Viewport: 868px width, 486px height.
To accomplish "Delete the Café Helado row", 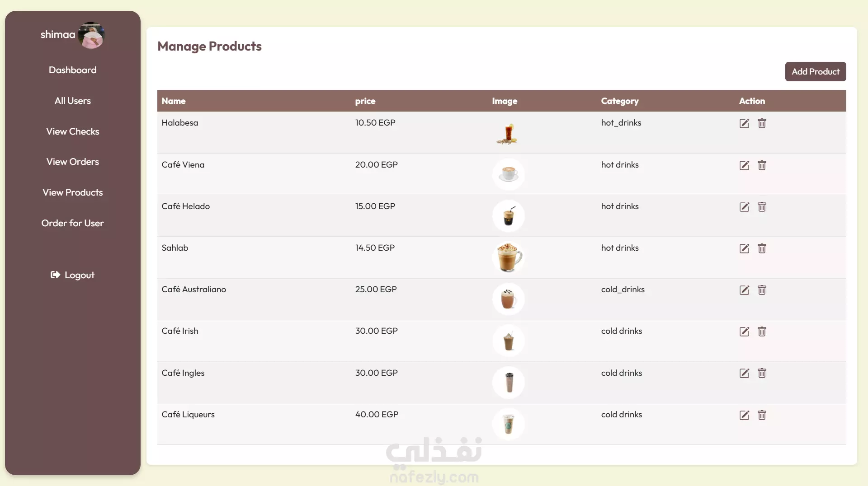I will pos(762,207).
